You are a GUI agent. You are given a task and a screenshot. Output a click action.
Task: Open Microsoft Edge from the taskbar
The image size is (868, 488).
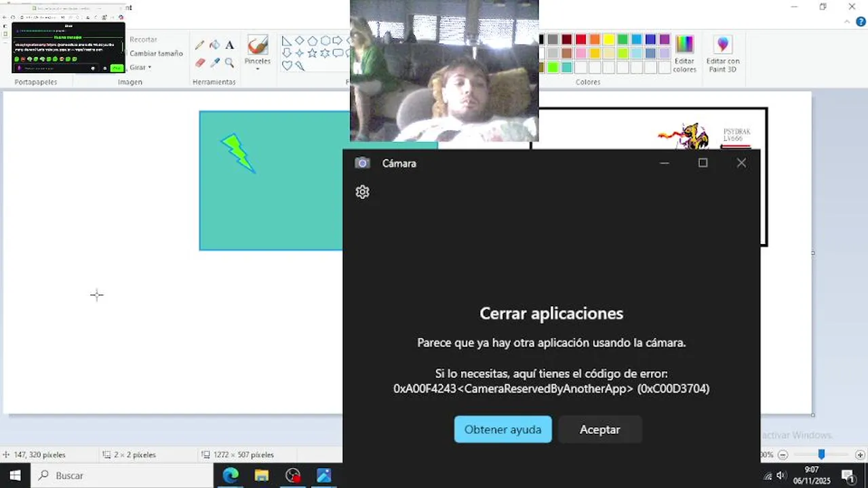[x=231, y=476]
